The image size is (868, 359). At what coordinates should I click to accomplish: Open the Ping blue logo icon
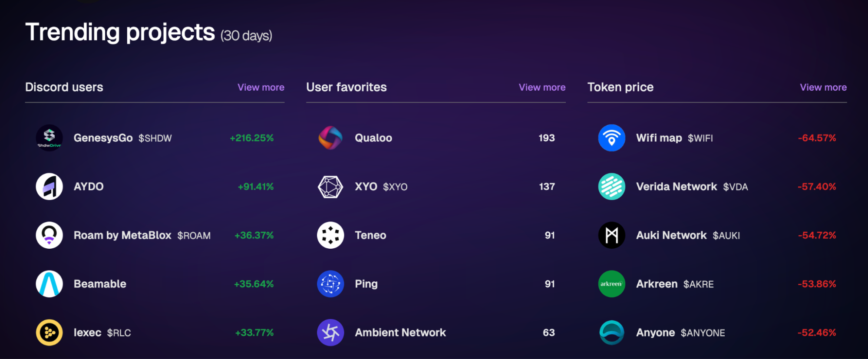(x=330, y=284)
